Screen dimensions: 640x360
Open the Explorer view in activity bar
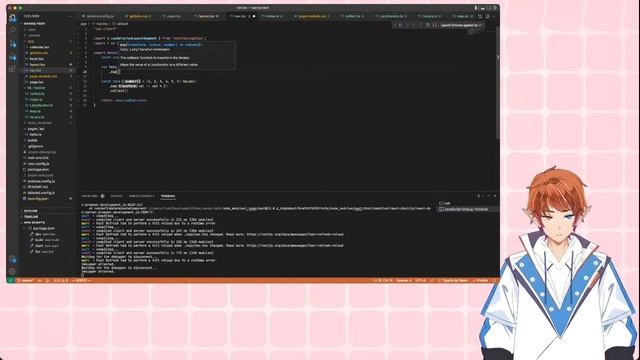point(12,18)
